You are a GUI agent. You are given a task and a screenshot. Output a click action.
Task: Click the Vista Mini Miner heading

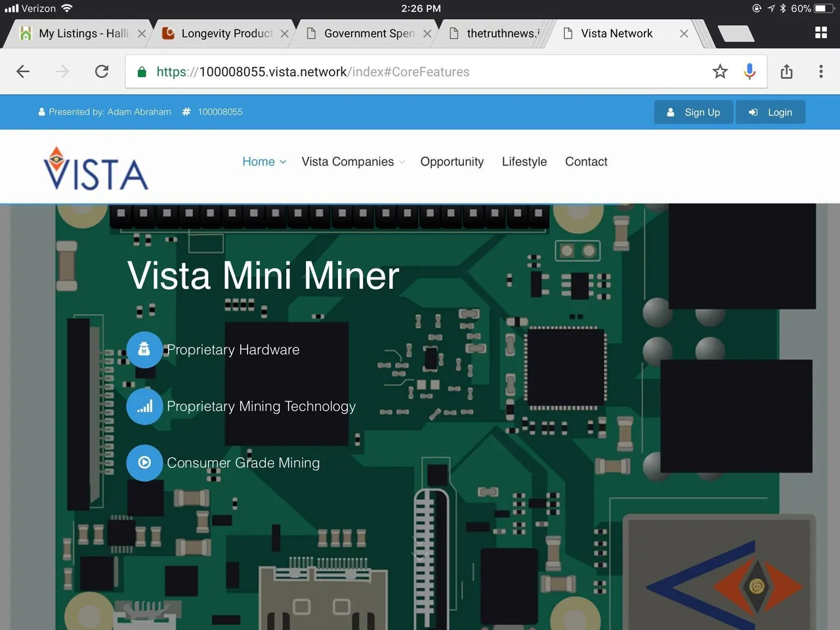tap(263, 275)
